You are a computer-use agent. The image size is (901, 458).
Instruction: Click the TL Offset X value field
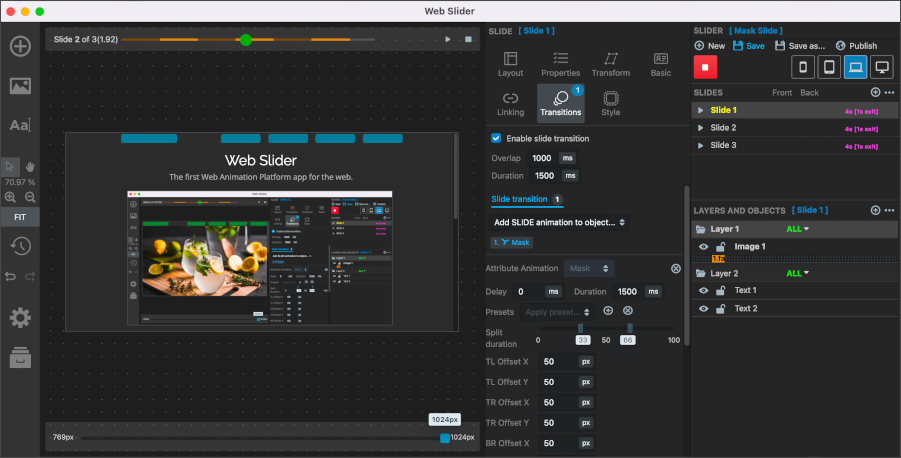click(x=557, y=362)
